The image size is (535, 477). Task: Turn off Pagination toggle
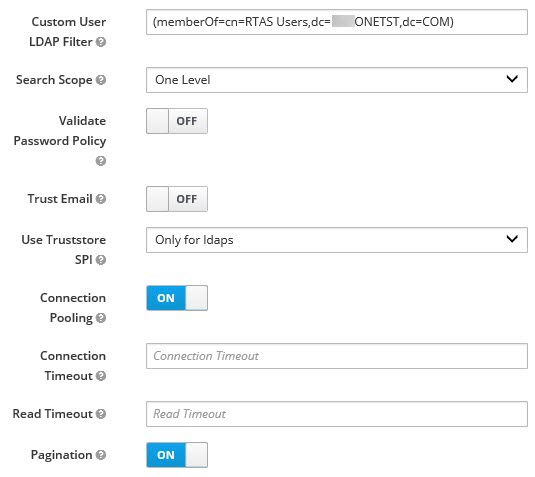tap(177, 455)
